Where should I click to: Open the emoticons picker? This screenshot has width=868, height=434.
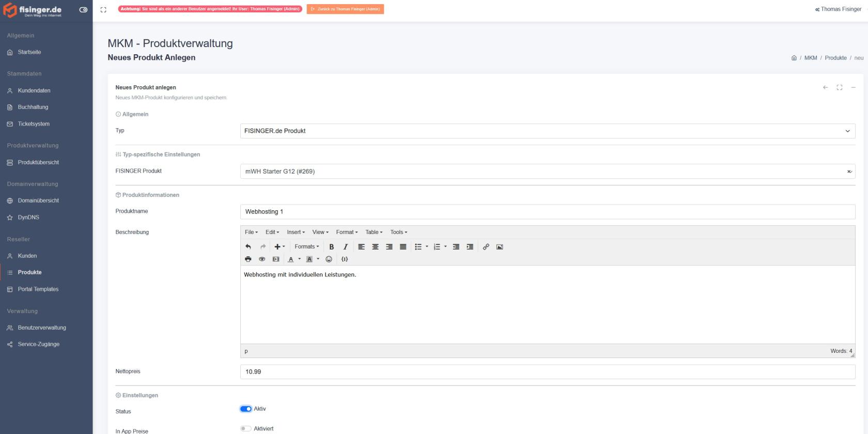point(329,259)
